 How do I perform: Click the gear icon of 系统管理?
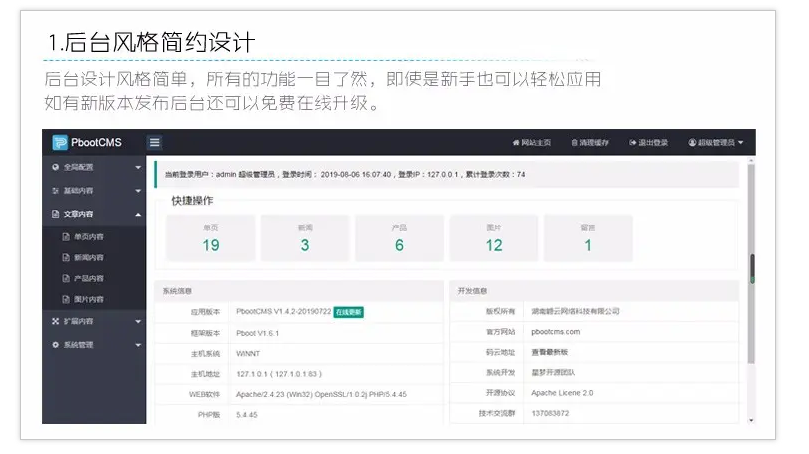click(56, 345)
